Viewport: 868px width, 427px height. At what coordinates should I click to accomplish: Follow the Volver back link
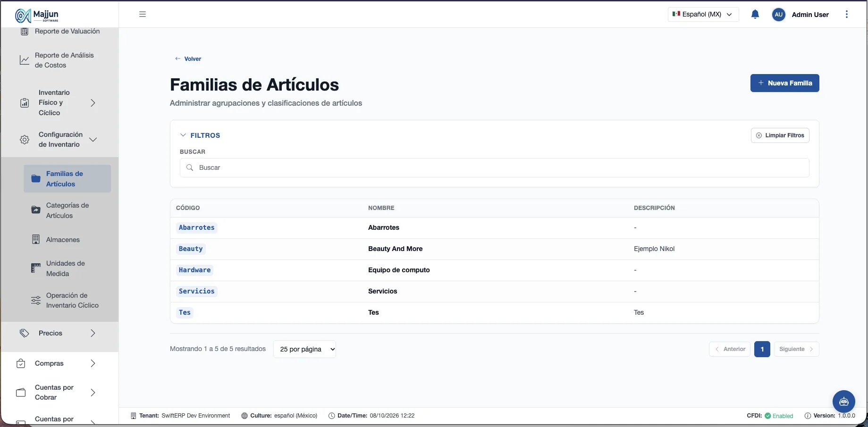pos(188,59)
